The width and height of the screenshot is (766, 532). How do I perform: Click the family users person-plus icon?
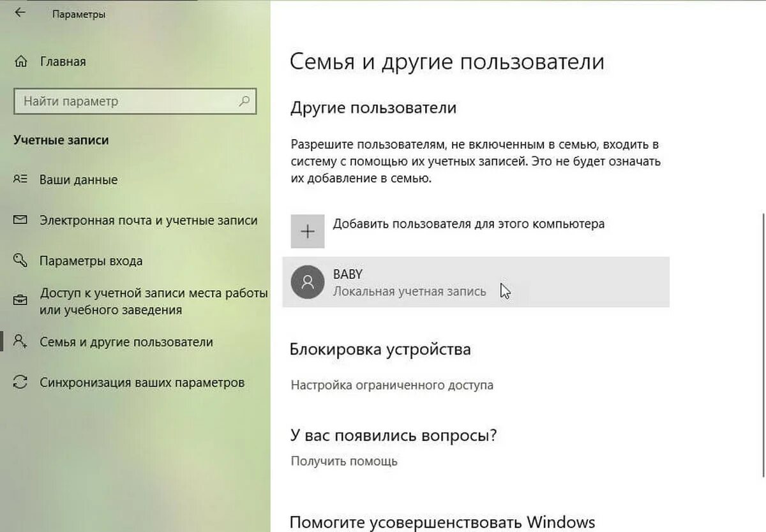tap(20, 341)
